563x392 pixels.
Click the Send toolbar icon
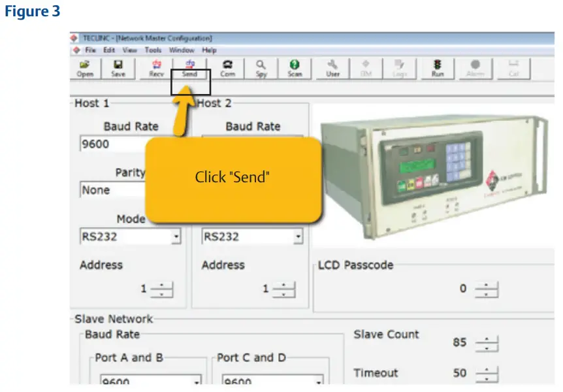click(x=189, y=68)
